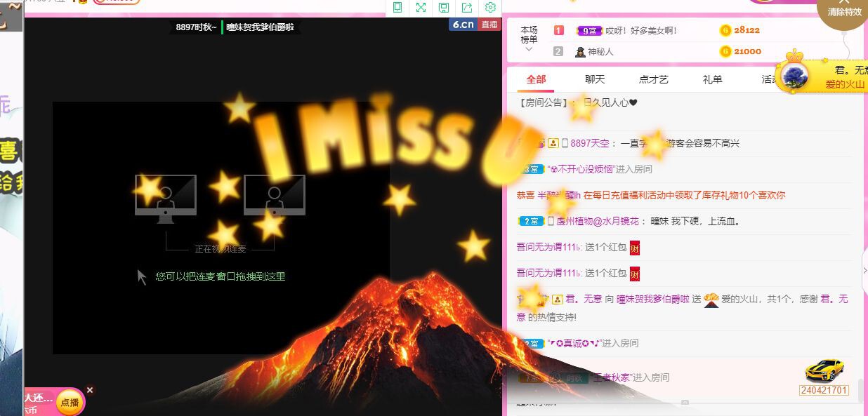Click the phone icon beside 虔州植物@水月镜花
Viewport: 868px width, 416px height.
[x=551, y=221]
